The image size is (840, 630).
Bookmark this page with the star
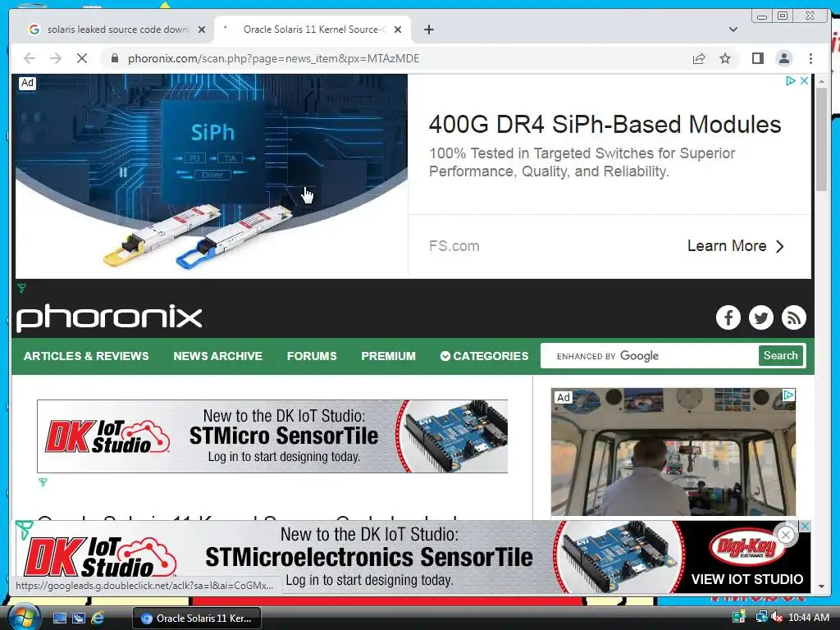725,58
